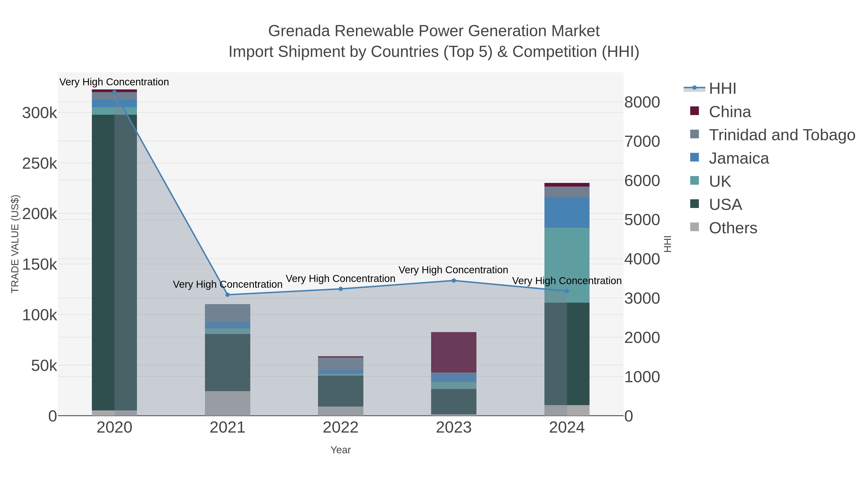Click the Jamaica segment of 2024 bar
The height and width of the screenshot is (488, 868).
567,213
